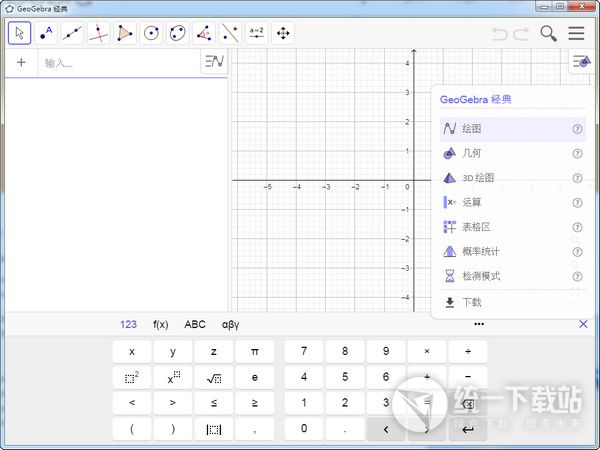Tap the keyboard enter key
This screenshot has width=600, height=450.
pyautogui.click(x=468, y=429)
